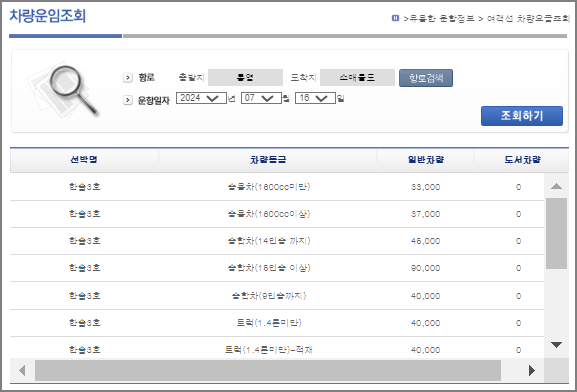577x392 pixels.
Task: Click the blue breadcrumb icon at top right
Action: pyautogui.click(x=395, y=18)
